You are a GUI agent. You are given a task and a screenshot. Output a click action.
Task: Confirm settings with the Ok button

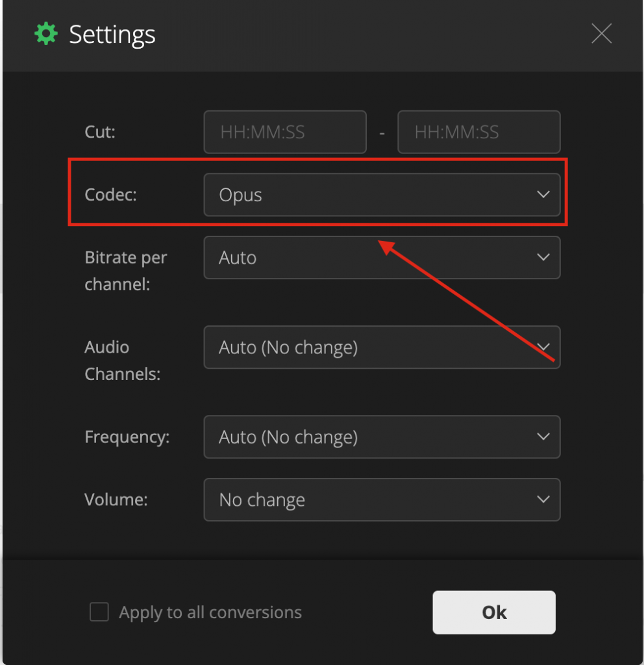click(x=494, y=612)
